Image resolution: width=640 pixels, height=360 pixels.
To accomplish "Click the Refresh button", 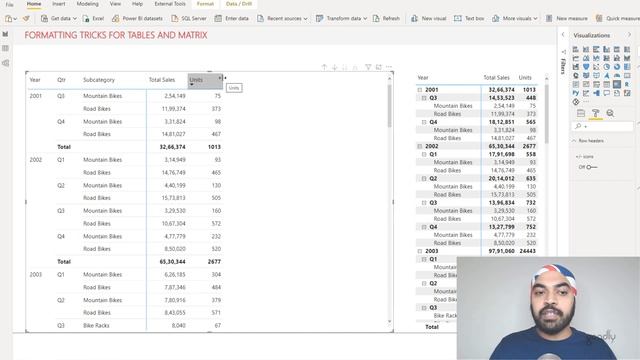I will click(x=386, y=18).
